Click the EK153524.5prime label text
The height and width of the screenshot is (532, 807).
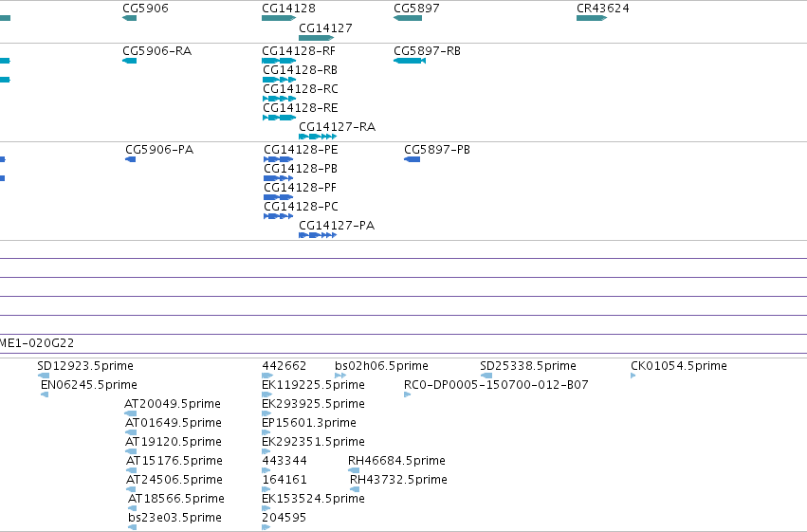click(x=314, y=499)
